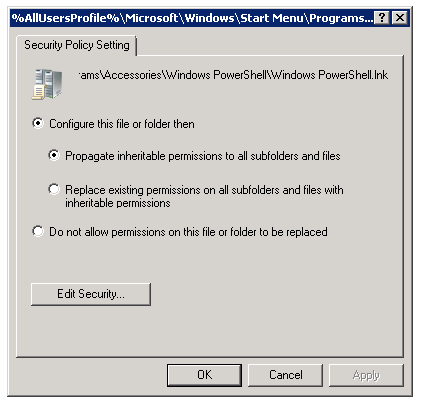Click the 'Do not allow permissions on this file' label
The image size is (421, 405).
(x=188, y=232)
